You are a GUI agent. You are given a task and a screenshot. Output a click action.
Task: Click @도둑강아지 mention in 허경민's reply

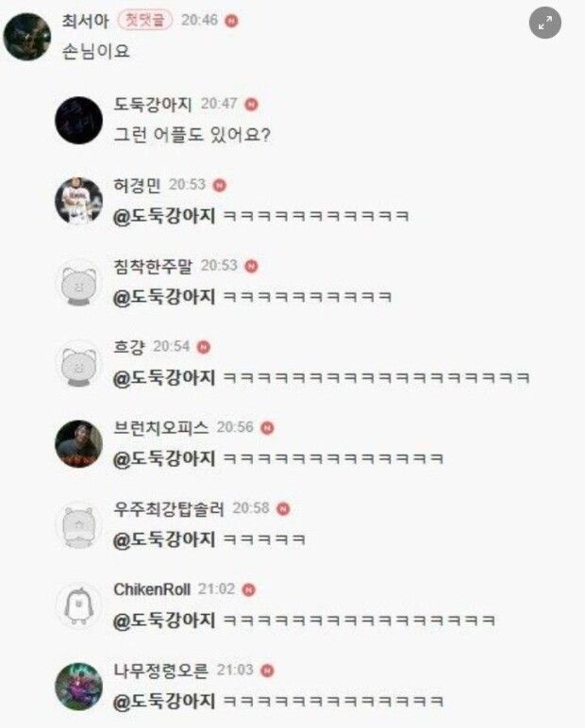click(x=164, y=216)
